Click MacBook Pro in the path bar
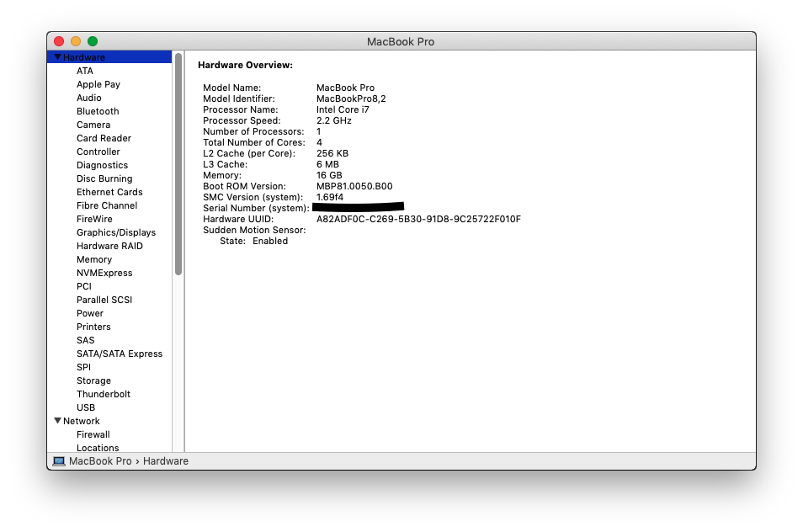This screenshot has width=803, height=532. click(x=100, y=460)
